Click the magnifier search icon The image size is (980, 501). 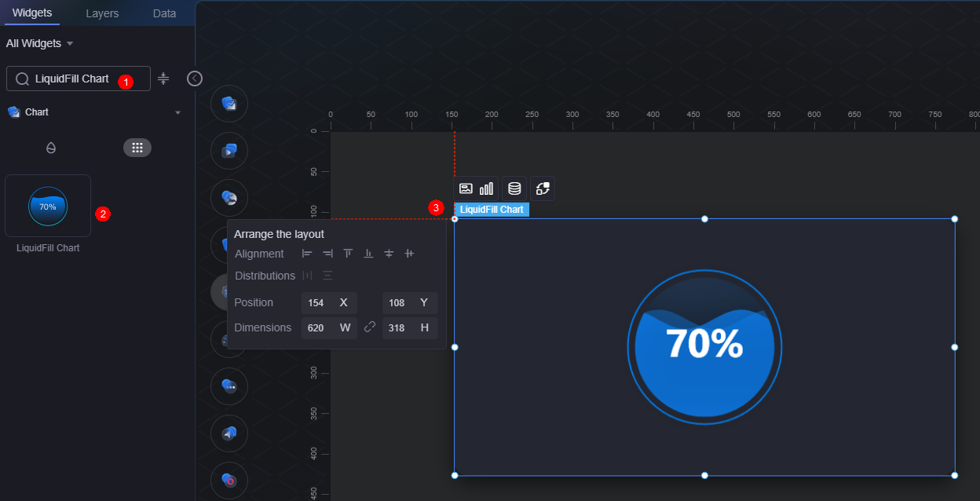coord(22,79)
